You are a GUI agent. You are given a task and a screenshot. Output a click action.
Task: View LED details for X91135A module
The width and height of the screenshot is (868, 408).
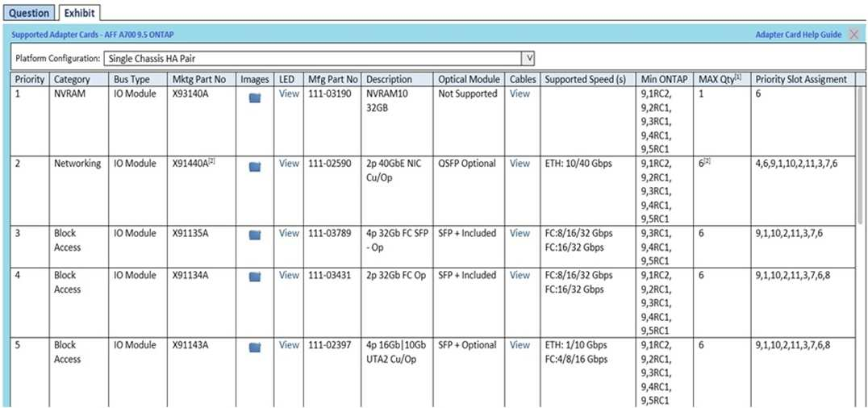click(289, 234)
